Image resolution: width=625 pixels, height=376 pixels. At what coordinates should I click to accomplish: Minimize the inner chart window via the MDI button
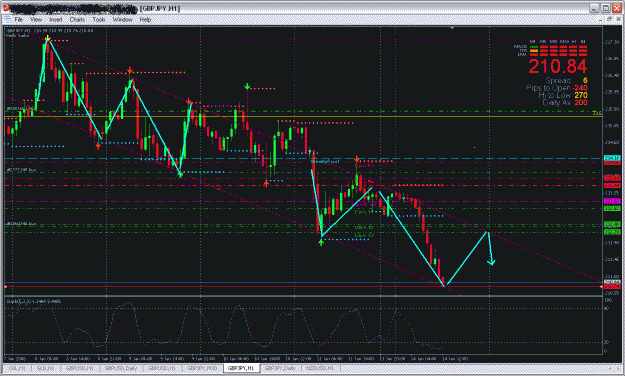[x=601, y=19]
